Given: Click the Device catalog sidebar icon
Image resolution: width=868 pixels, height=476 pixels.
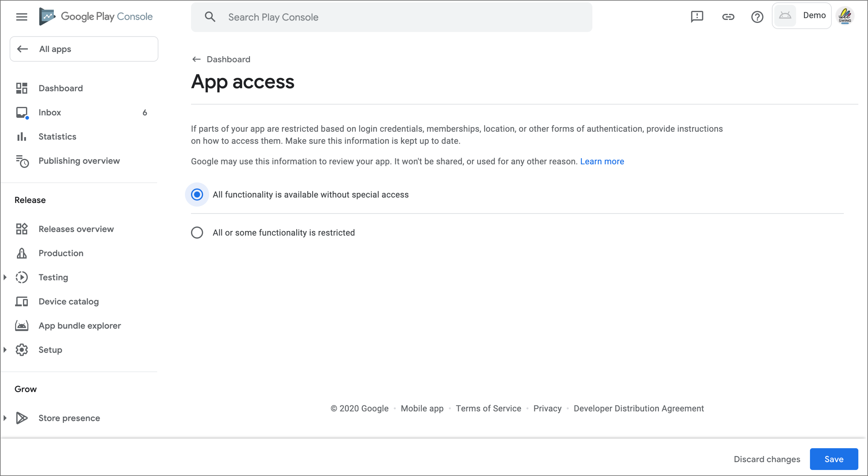Looking at the screenshot, I should pyautogui.click(x=21, y=302).
